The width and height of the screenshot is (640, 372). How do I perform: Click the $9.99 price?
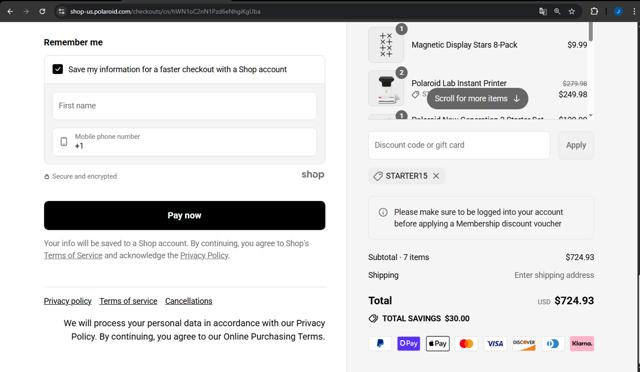pos(577,45)
